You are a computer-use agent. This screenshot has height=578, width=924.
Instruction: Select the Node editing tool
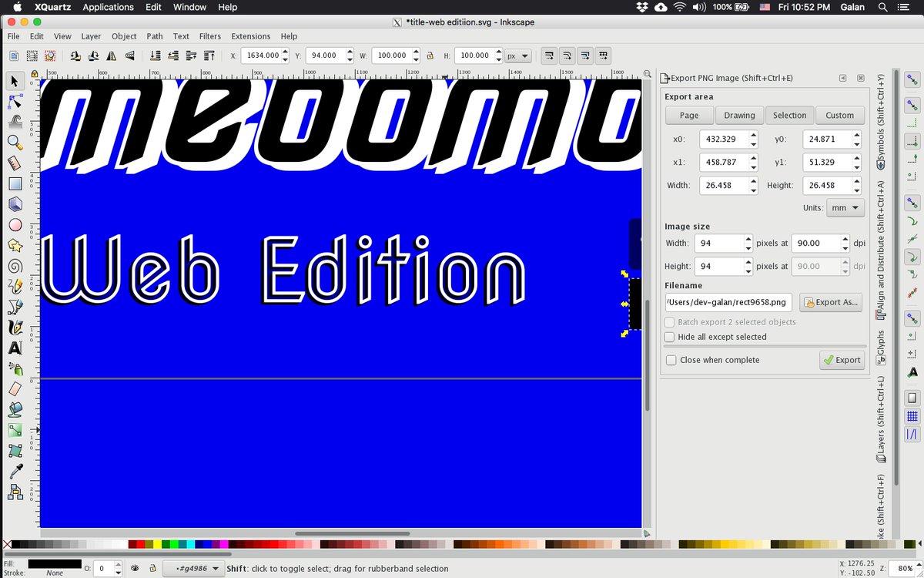pyautogui.click(x=15, y=101)
